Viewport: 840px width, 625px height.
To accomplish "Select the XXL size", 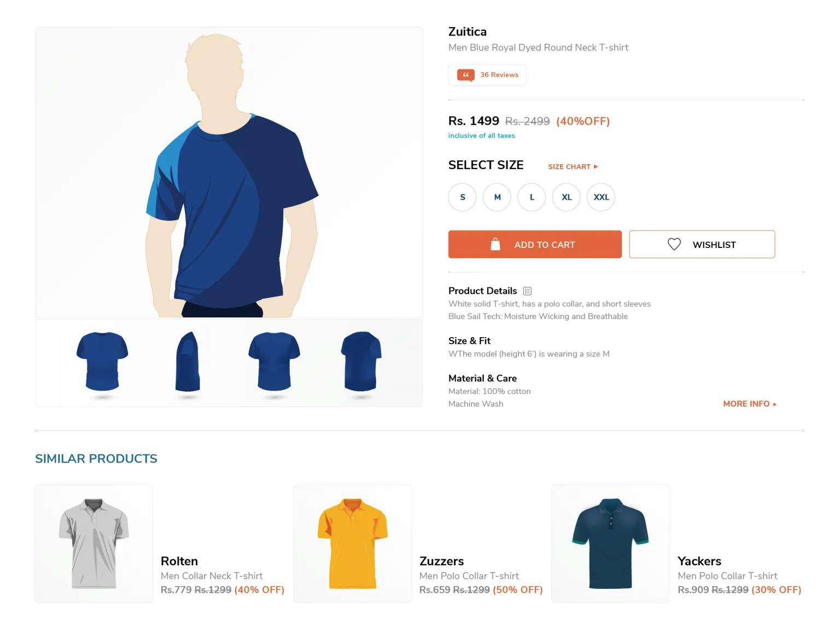I will tap(601, 197).
